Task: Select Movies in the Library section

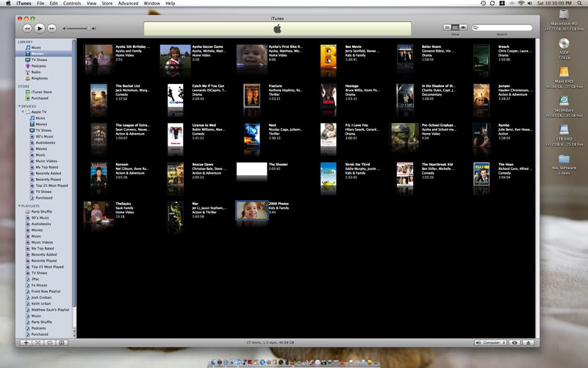Action: (x=37, y=54)
